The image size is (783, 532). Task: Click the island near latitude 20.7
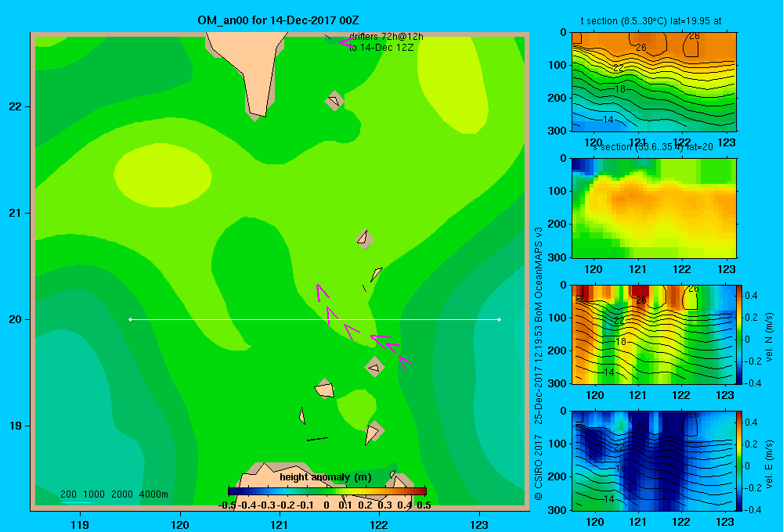[365, 239]
